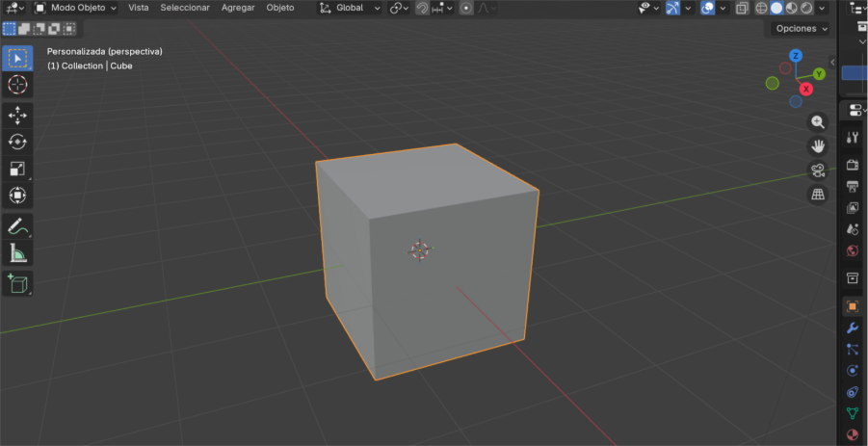Toggle show overlays button

click(707, 8)
